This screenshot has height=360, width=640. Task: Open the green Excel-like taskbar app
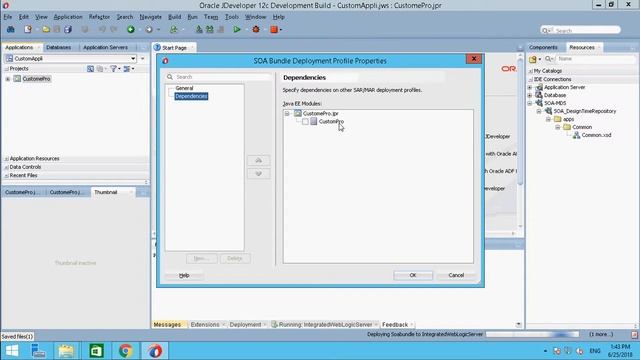tap(96, 351)
